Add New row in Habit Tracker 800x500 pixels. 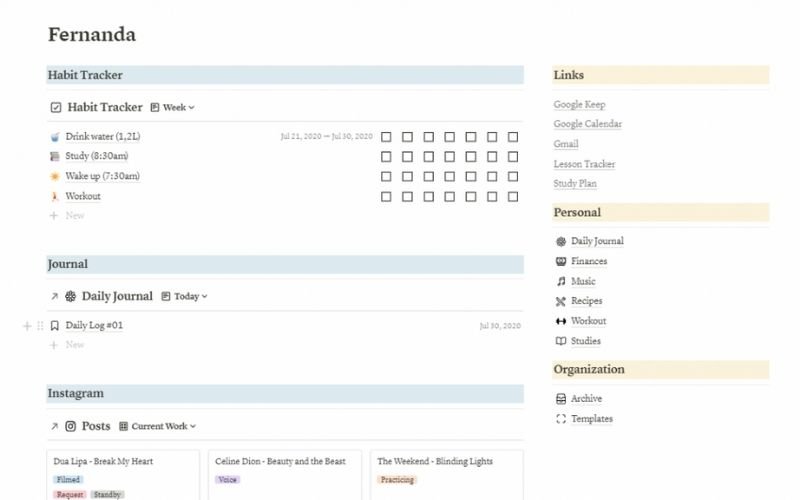pos(67,216)
